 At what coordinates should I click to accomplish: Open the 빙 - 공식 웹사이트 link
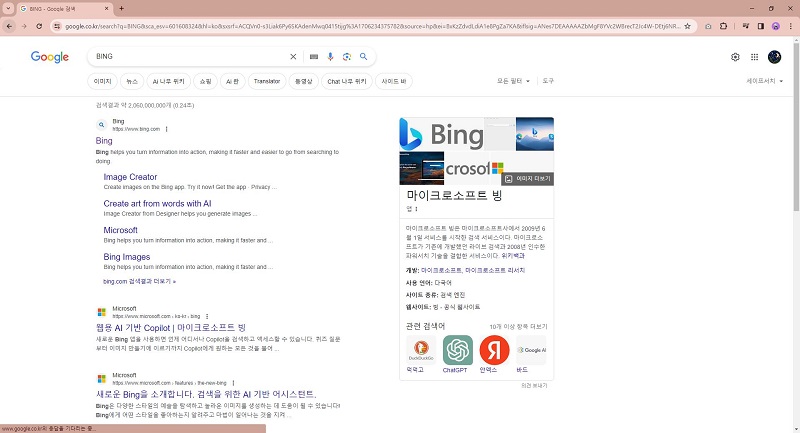pyautogui.click(x=457, y=307)
